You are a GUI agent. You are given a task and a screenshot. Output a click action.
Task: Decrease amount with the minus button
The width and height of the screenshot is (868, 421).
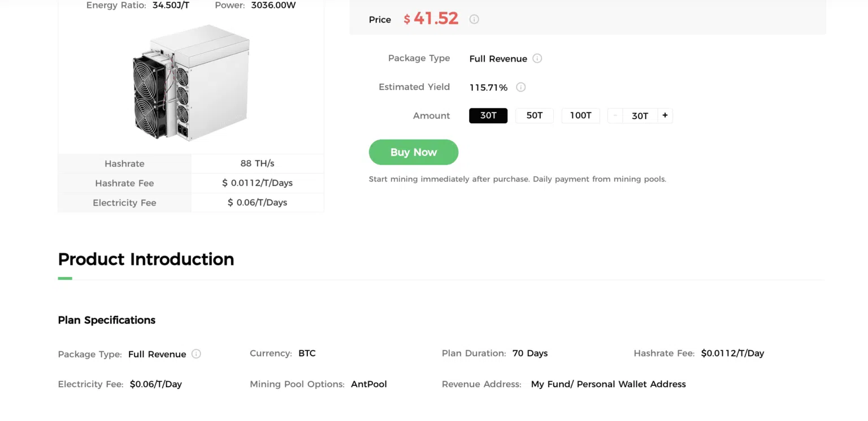click(x=615, y=115)
